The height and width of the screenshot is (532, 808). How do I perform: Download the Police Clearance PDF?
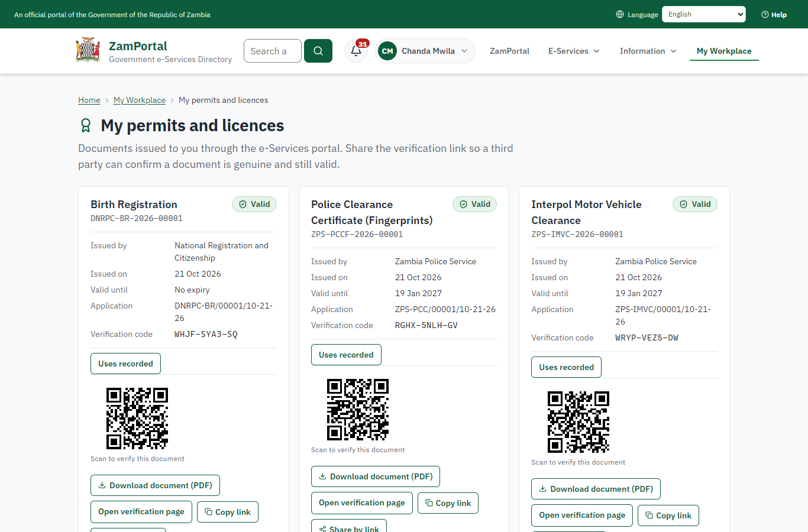(x=376, y=476)
